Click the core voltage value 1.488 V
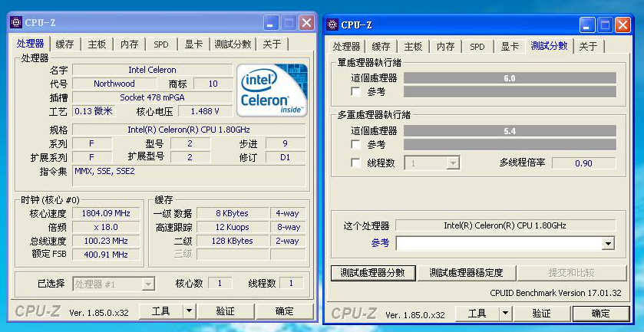The image size is (644, 332). coord(205,111)
